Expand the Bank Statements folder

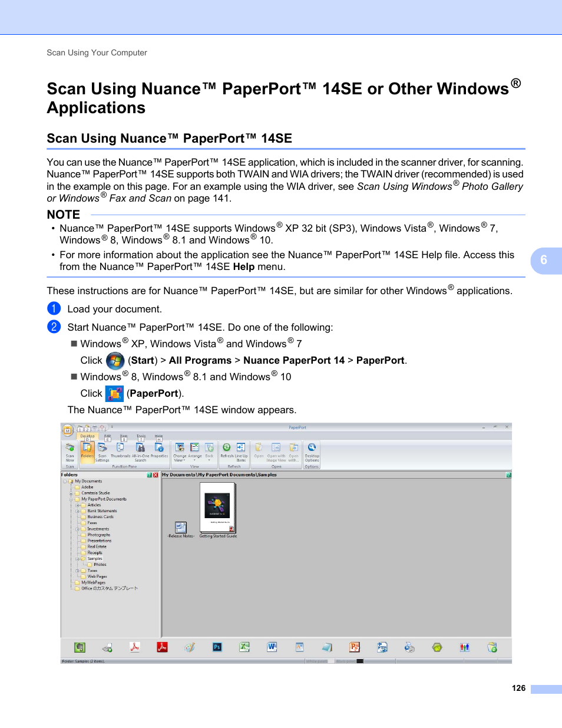point(77,511)
